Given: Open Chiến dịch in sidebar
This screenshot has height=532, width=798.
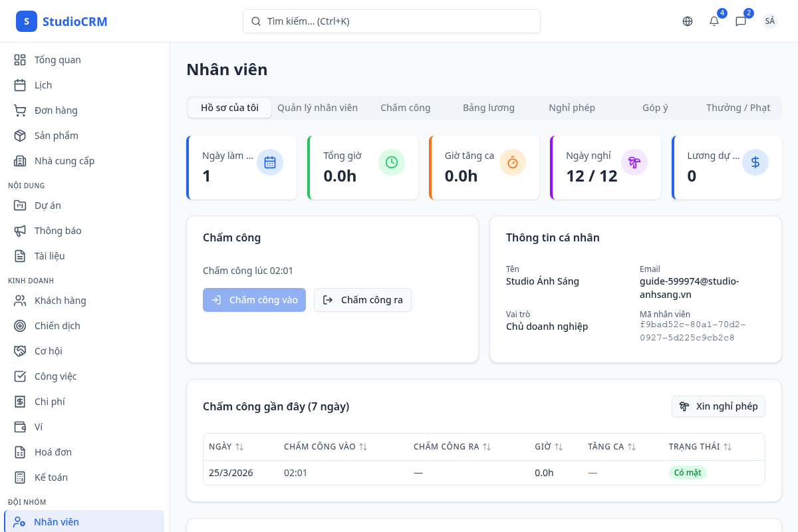Looking at the screenshot, I should click(57, 326).
